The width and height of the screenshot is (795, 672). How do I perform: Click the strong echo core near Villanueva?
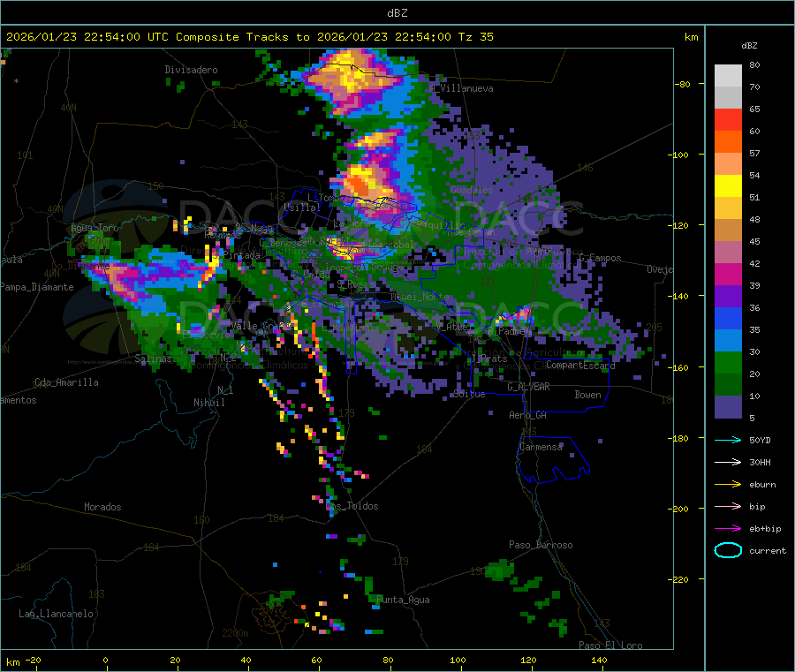[x=351, y=76]
